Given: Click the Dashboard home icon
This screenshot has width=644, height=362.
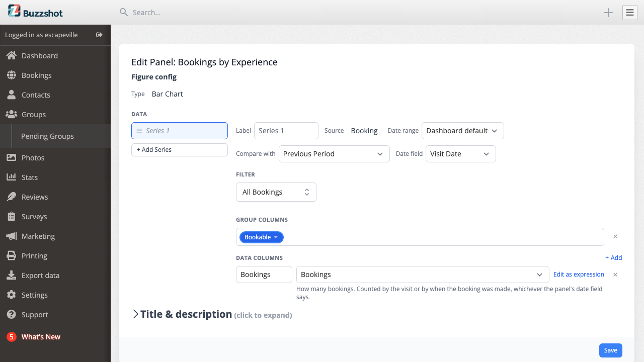Looking at the screenshot, I should (11, 55).
